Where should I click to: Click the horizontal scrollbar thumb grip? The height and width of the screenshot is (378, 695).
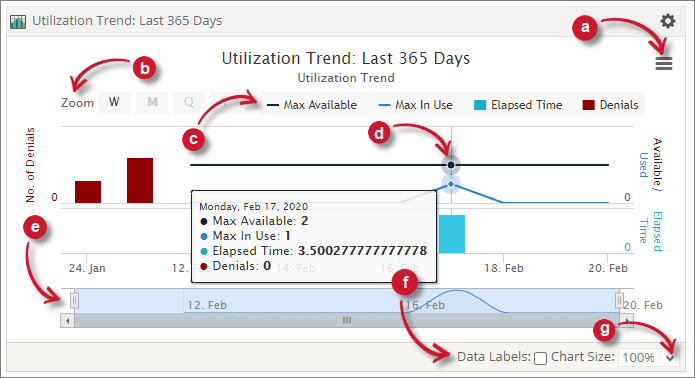tap(347, 320)
